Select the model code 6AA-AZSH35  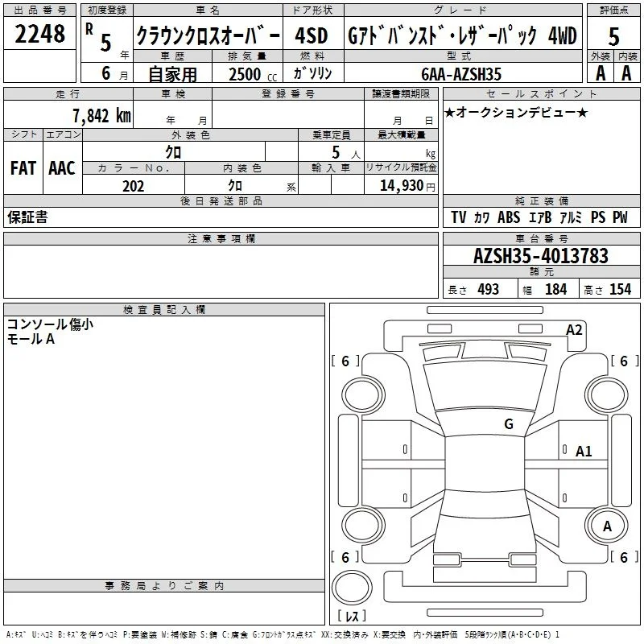461,74
